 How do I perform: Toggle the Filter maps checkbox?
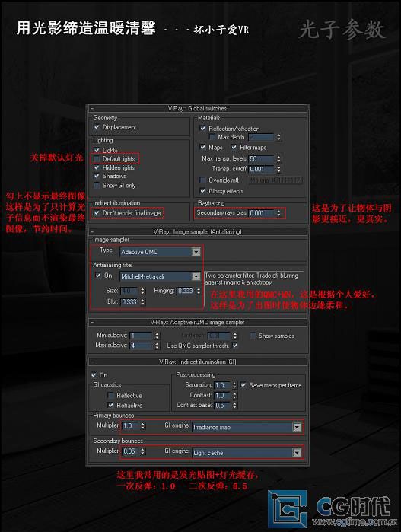(x=234, y=147)
